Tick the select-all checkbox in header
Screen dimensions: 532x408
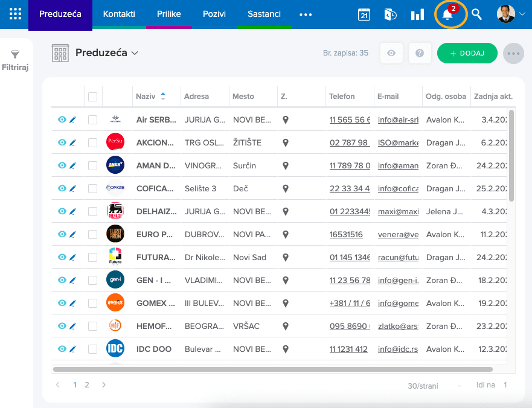coord(92,97)
